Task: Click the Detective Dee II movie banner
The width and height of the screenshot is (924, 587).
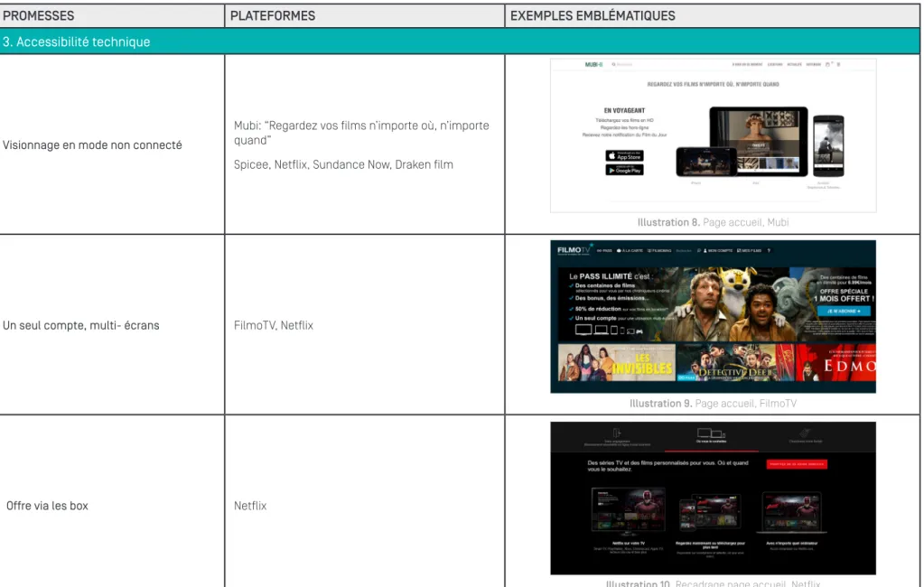Action: (735, 362)
